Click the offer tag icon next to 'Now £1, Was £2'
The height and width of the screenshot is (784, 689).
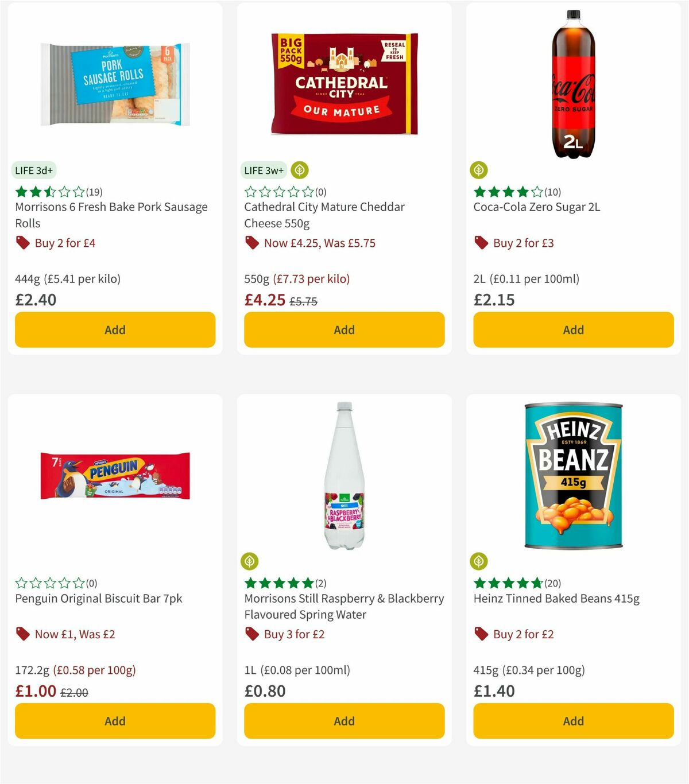(x=23, y=634)
